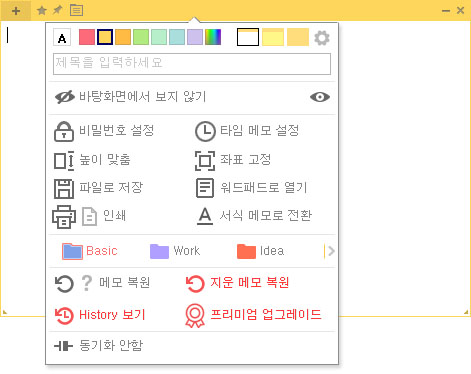Click '메모 복원' restore memo text
The image size is (471, 374).
[x=125, y=283]
